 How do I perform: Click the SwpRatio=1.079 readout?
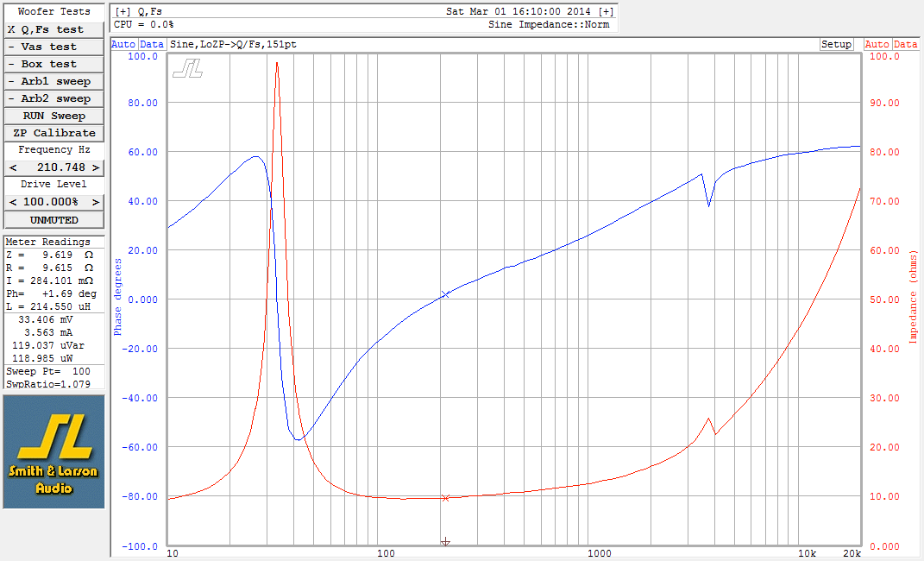pos(48,383)
